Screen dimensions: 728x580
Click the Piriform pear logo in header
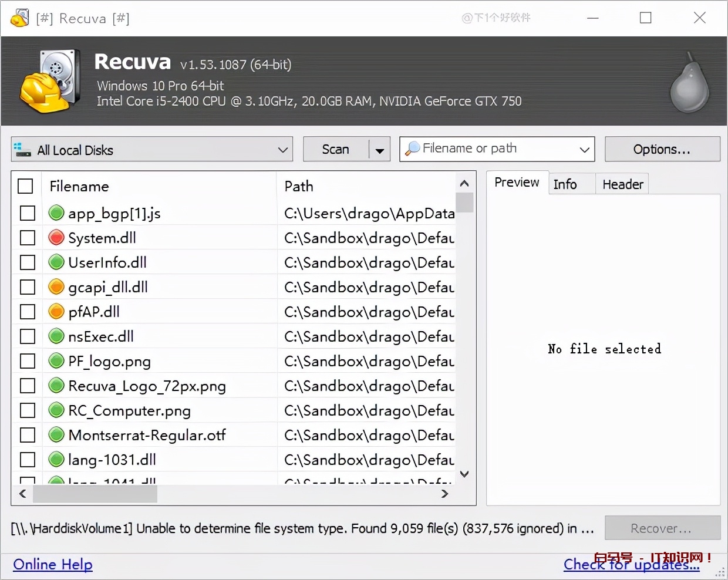pyautogui.click(x=690, y=83)
